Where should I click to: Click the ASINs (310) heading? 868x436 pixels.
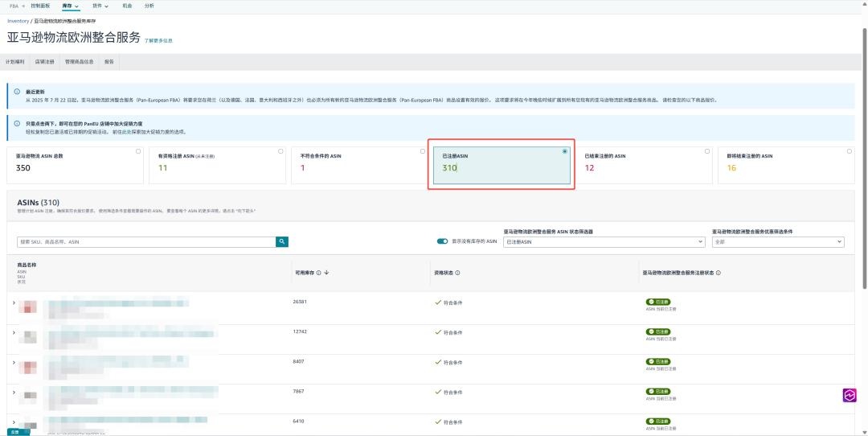(39, 203)
